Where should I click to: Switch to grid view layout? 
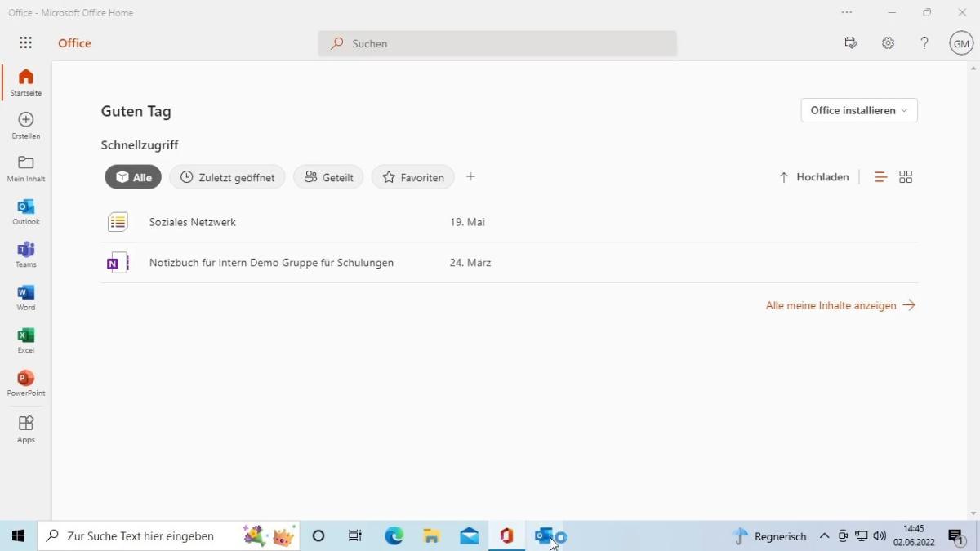906,177
